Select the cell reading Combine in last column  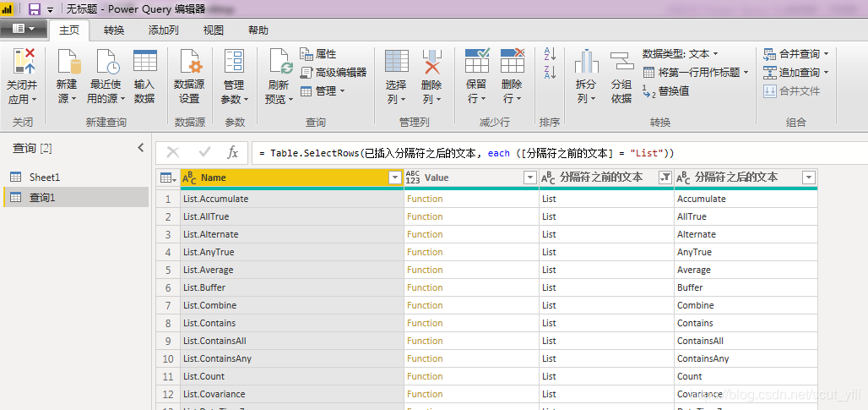pyautogui.click(x=746, y=305)
